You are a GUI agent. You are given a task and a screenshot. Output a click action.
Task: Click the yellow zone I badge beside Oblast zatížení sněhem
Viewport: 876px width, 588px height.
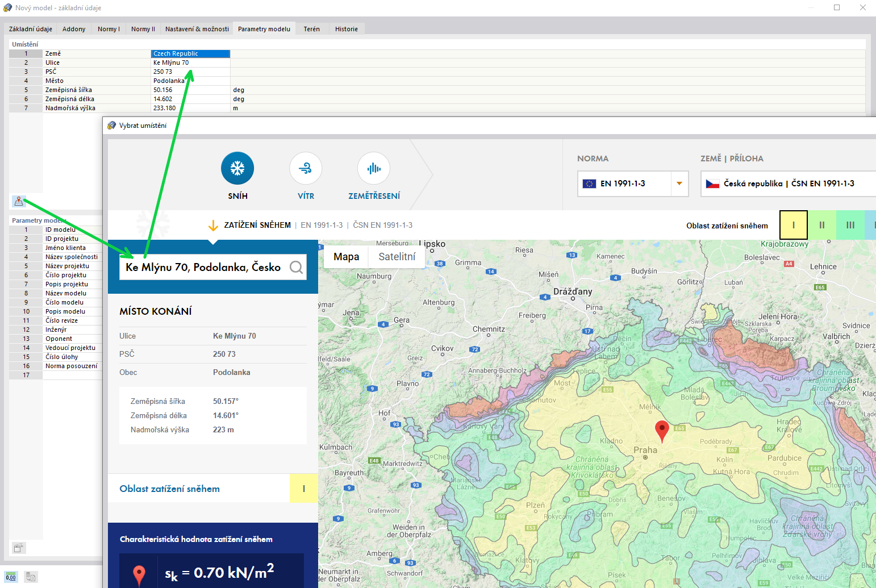click(304, 489)
